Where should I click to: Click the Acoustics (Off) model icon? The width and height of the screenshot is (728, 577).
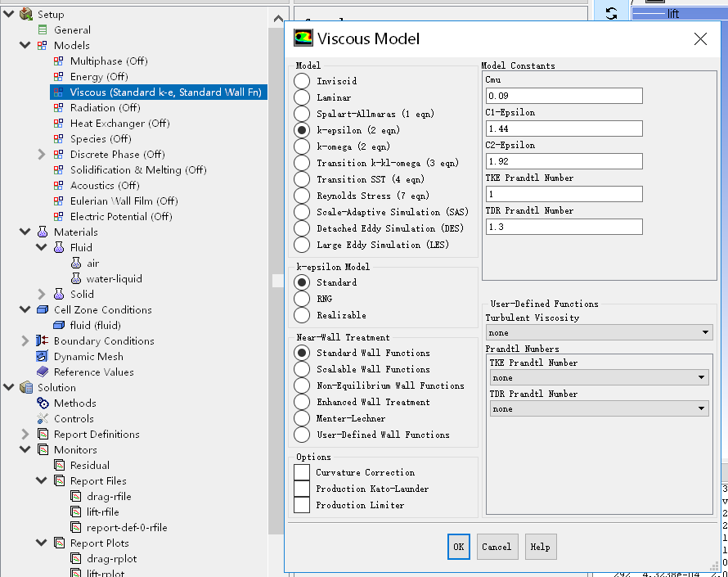(x=59, y=186)
